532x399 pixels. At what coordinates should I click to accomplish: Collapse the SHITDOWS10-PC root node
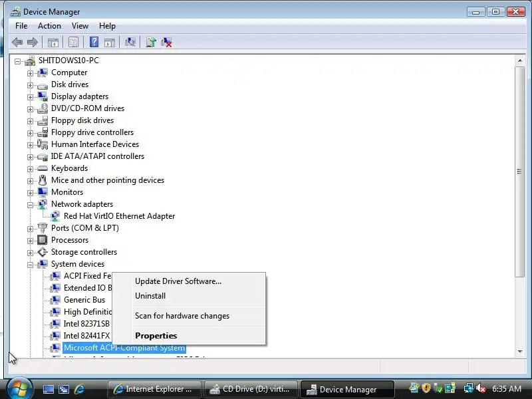click(x=17, y=61)
